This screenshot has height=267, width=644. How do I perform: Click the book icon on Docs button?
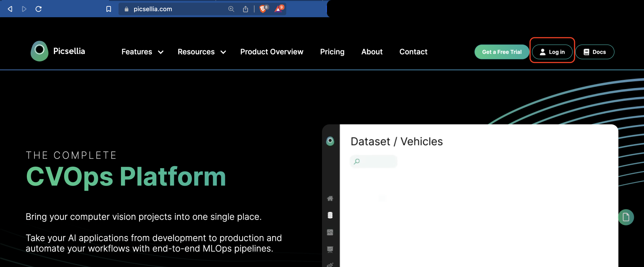click(x=586, y=52)
